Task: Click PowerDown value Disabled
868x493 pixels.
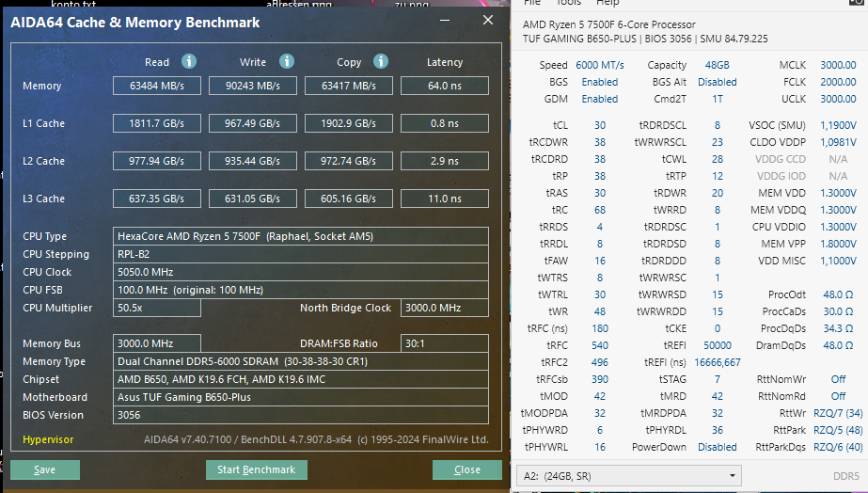Action: coord(717,447)
